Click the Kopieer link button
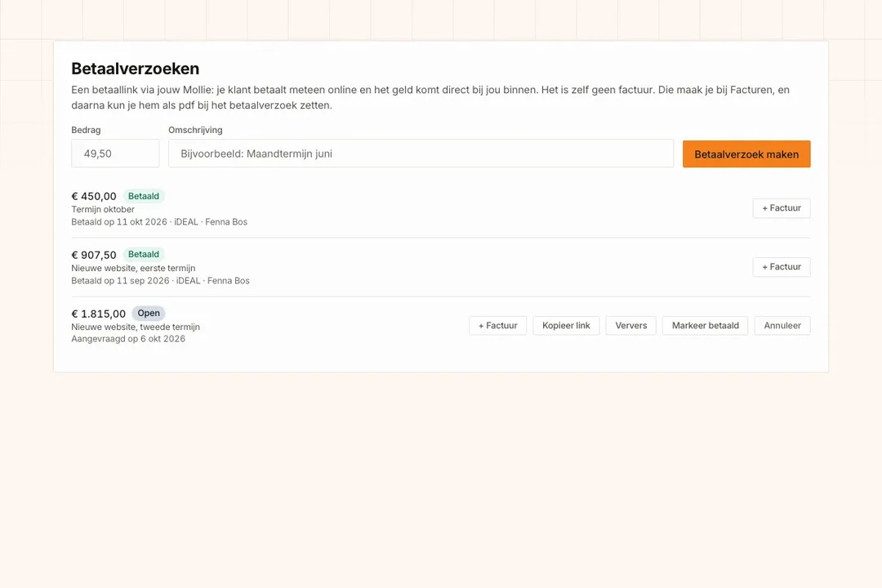This screenshot has height=588, width=882. (566, 325)
